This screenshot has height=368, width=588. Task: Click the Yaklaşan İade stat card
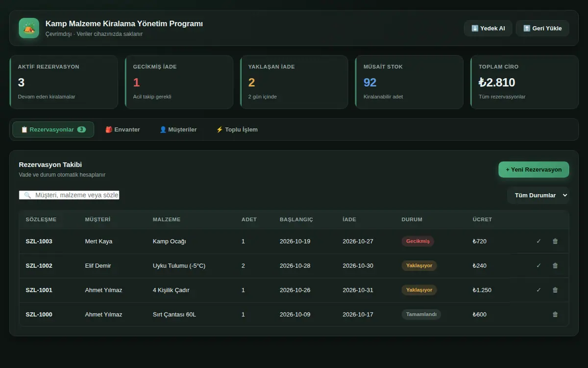pos(294,82)
